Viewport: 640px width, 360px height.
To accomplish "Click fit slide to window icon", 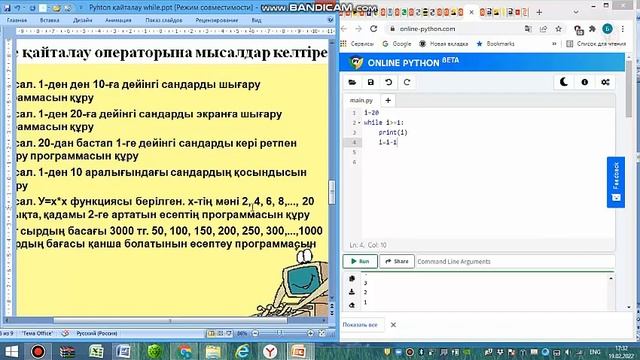I will 322,333.
